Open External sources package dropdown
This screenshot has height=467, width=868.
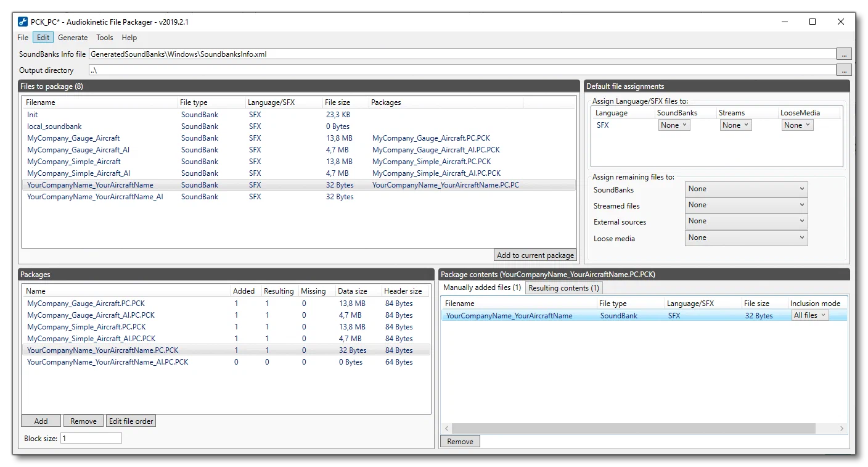(x=746, y=221)
